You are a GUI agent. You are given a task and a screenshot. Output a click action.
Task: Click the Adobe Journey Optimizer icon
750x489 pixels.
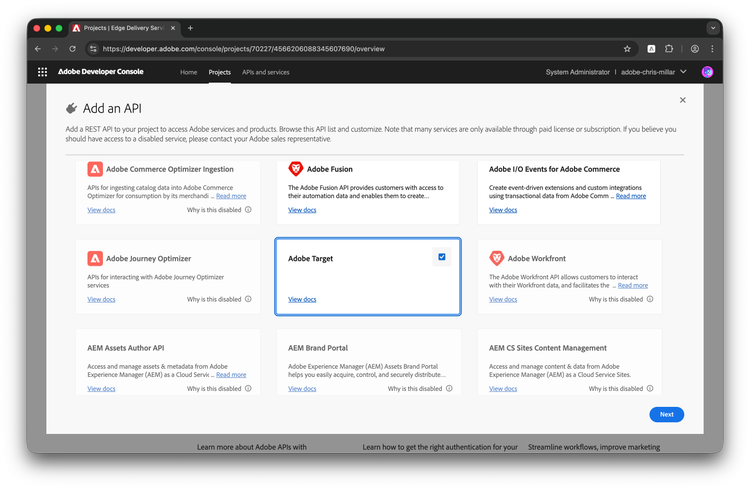(95, 258)
